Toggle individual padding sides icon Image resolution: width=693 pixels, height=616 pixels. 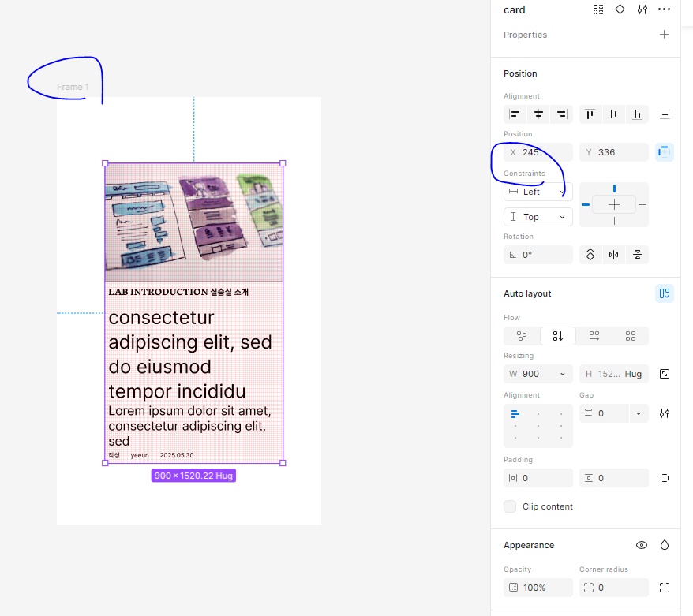tap(665, 478)
